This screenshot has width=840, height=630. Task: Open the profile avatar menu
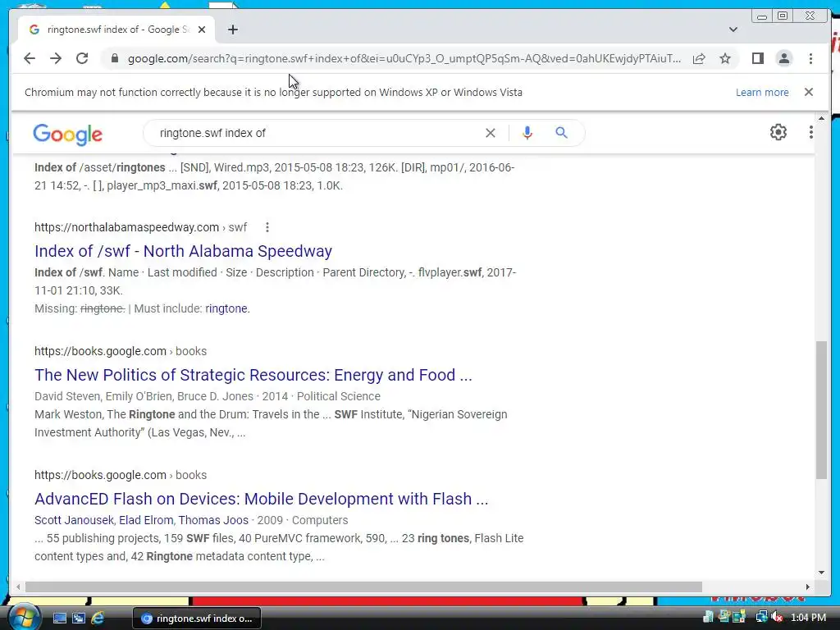[783, 58]
